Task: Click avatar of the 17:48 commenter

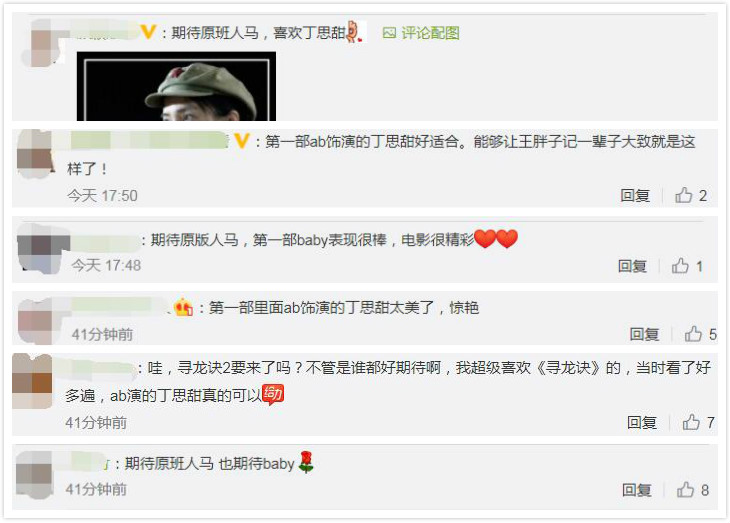Action: [x=41, y=249]
